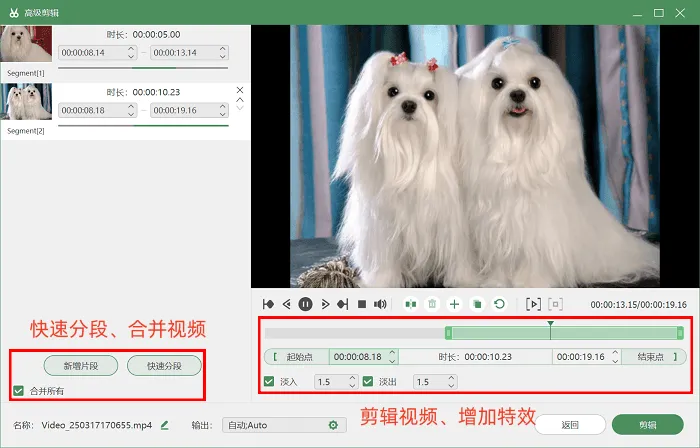
Task: Increase Segment[1] start time 00:00:08.14
Action: (131, 49)
